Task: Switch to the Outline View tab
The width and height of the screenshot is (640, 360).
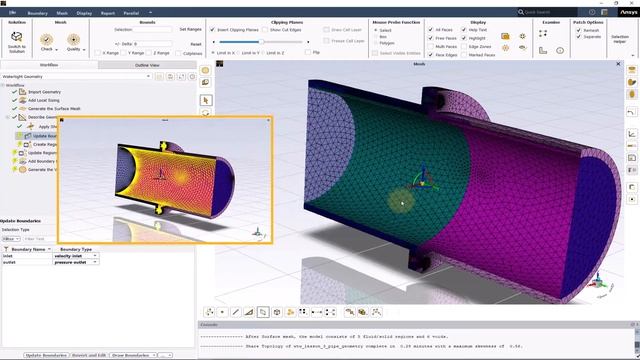Action: [147, 65]
